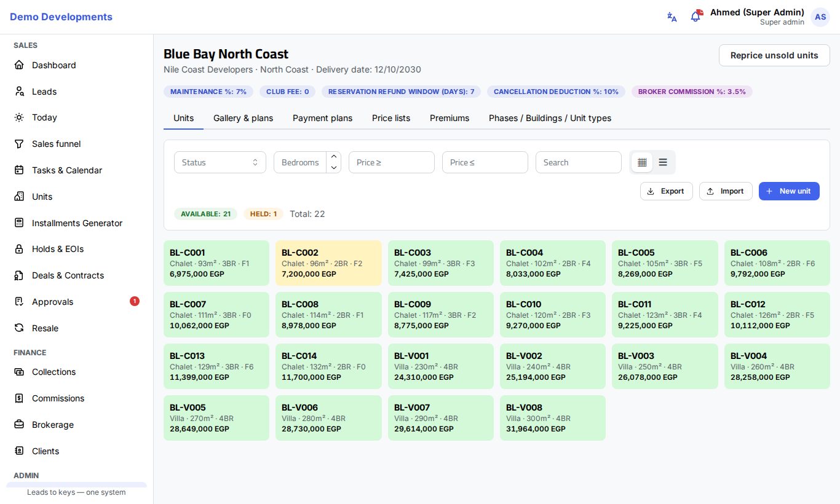840x504 pixels.
Task: Open the Sales funnel filter icon
Action: [19, 144]
